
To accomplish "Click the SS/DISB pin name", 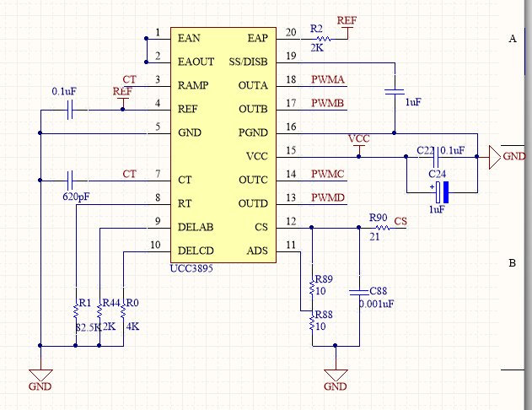I will click(x=249, y=62).
